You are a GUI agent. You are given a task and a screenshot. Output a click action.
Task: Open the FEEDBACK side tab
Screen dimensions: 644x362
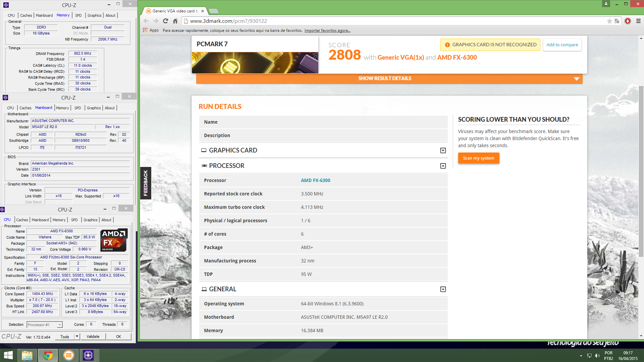[x=146, y=183]
